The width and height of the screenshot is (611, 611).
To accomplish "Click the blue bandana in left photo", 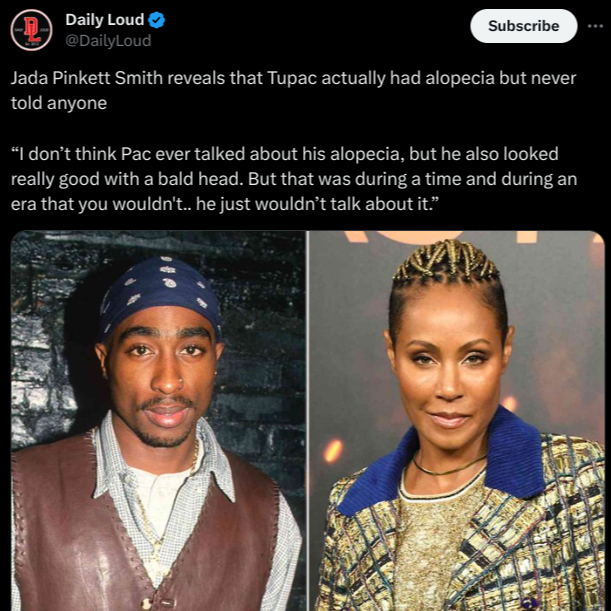I will click(x=161, y=294).
